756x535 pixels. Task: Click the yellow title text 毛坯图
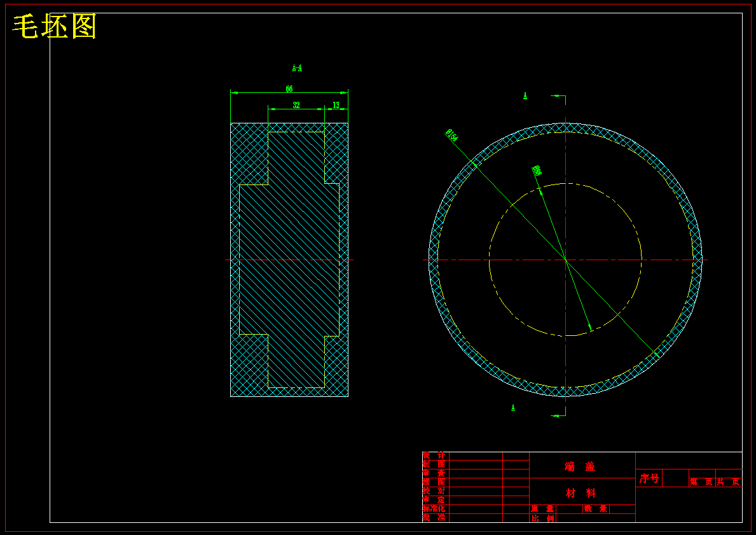55,27
